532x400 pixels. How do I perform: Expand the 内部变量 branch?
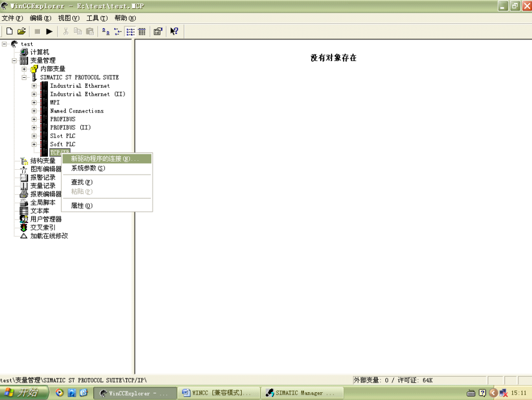(24, 69)
